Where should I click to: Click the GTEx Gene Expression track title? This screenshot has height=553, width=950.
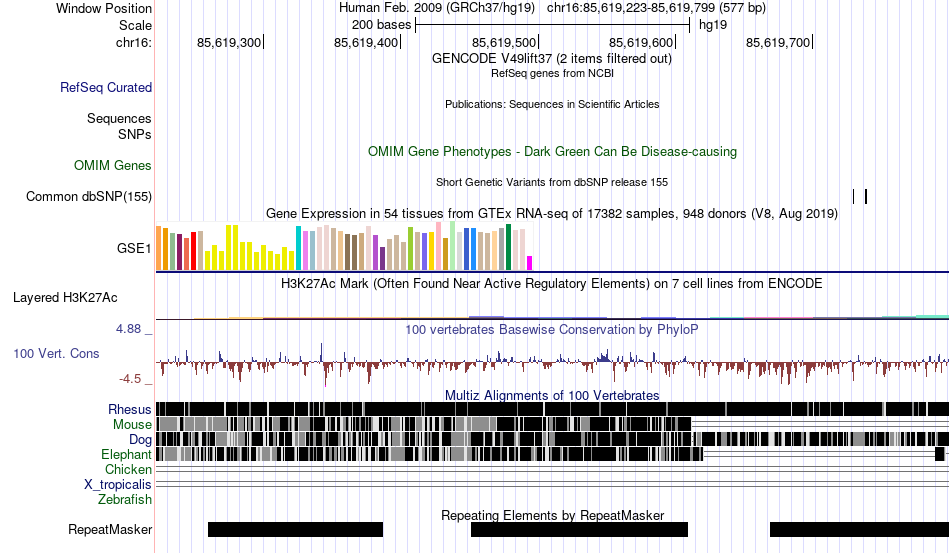pos(552,214)
